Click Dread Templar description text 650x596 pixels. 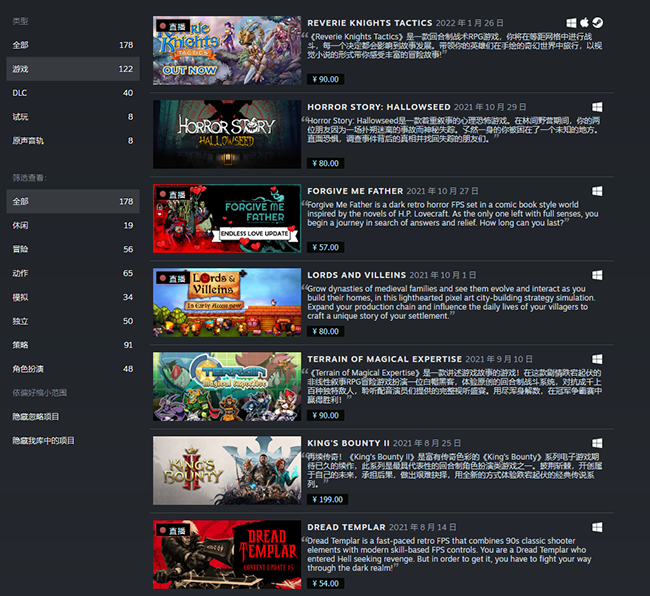coord(448,554)
